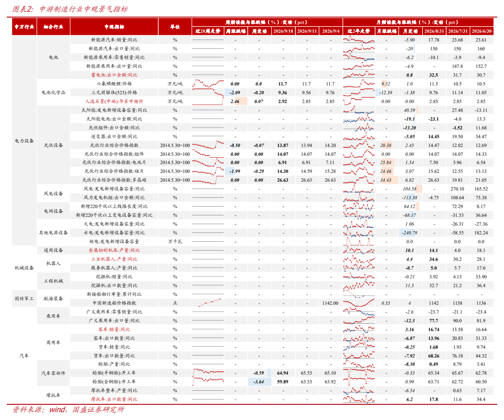Select the "2026/8/31" date header
The width and height of the screenshot is (504, 420).
434,31
